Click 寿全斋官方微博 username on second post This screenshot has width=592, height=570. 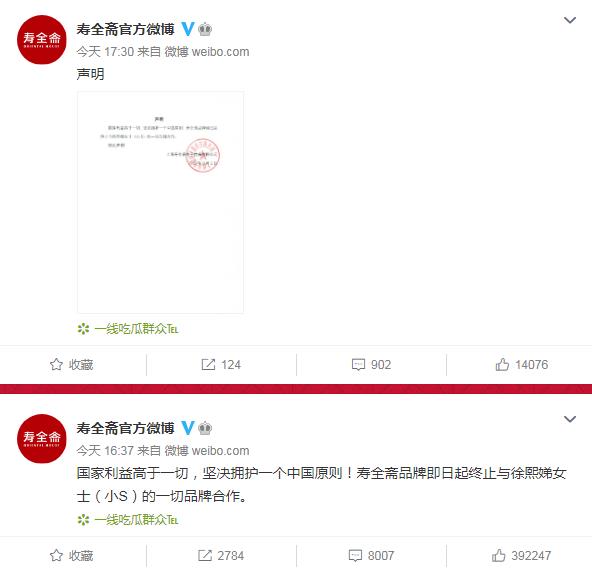125,428
